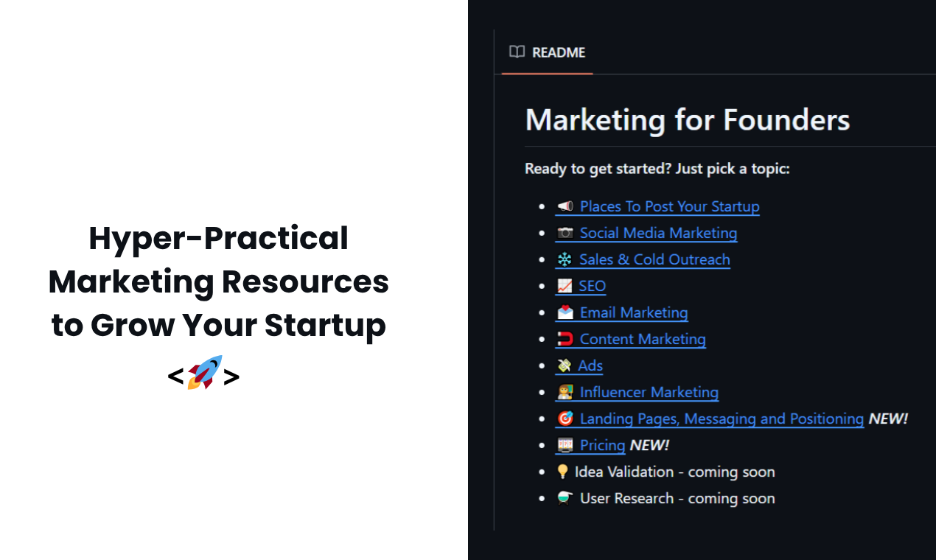Click the snowflake emoji icon
The image size is (936, 560).
565,259
